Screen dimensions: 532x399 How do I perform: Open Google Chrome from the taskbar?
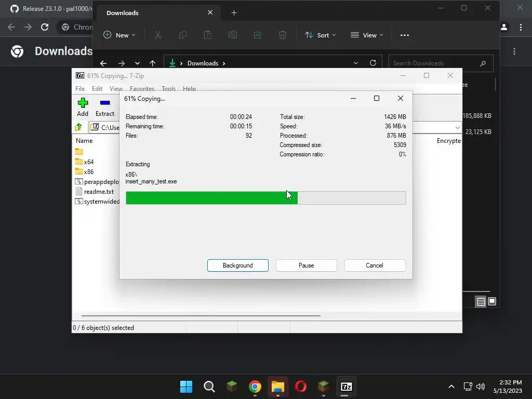pyautogui.click(x=255, y=387)
